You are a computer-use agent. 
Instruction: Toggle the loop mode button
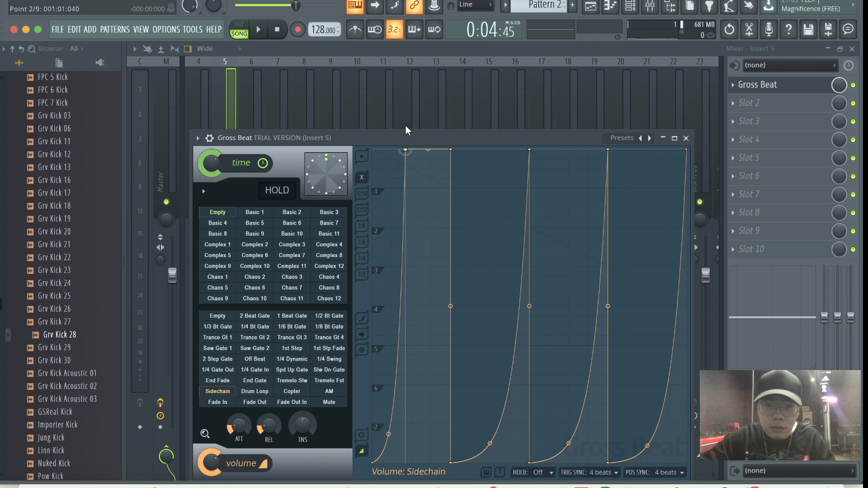tap(434, 30)
